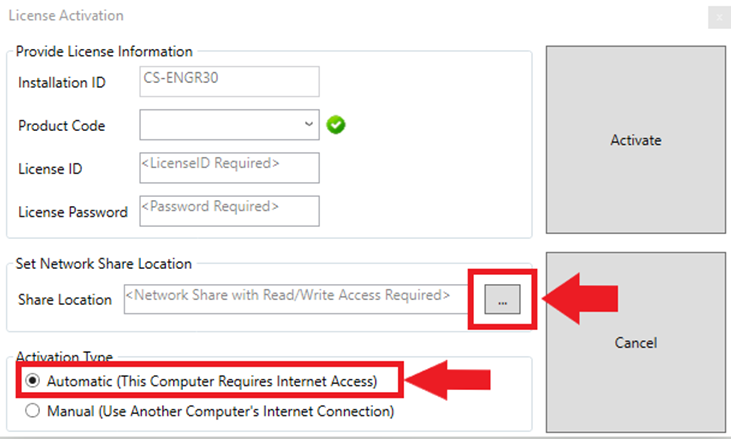Close the License Activation window

[719, 17]
